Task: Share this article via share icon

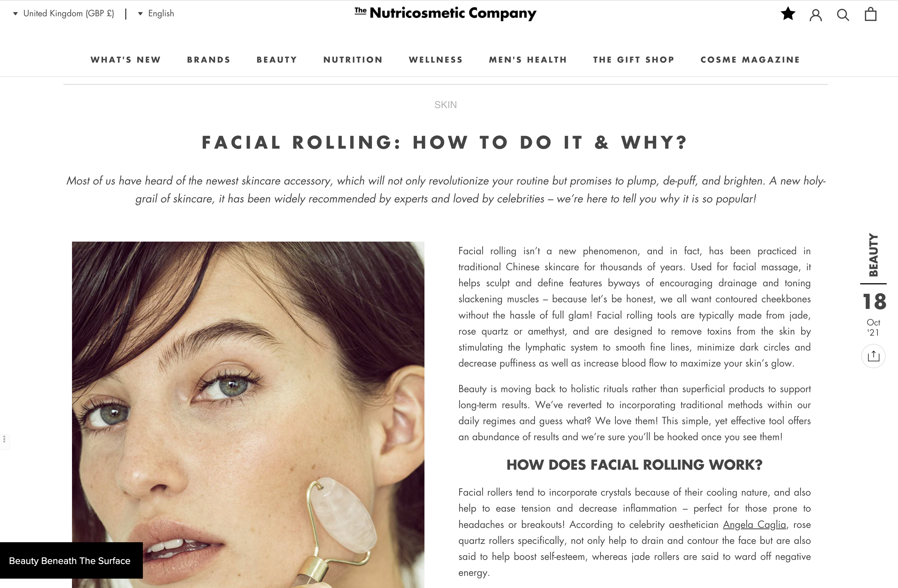Action: [x=873, y=356]
